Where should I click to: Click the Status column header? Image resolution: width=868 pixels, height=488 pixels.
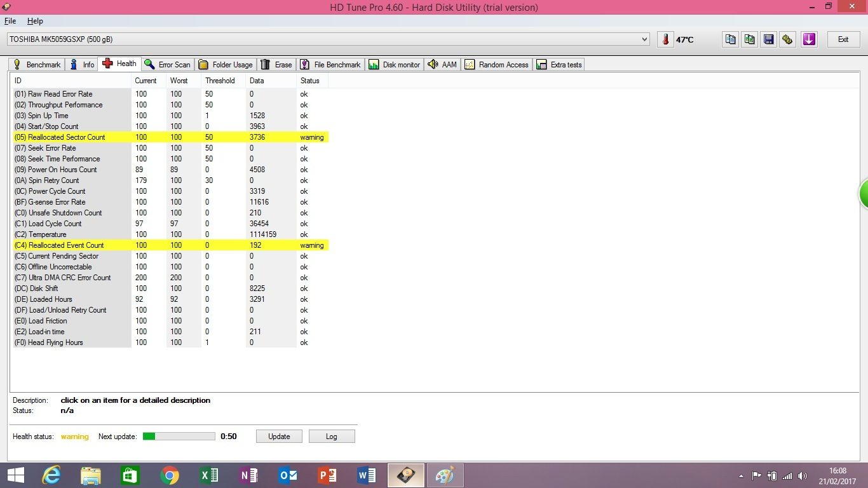click(x=312, y=81)
